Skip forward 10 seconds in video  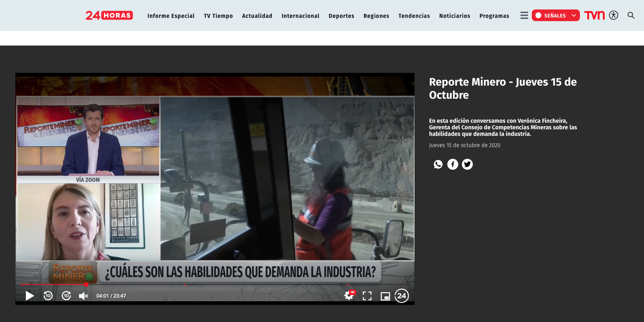pos(66,296)
